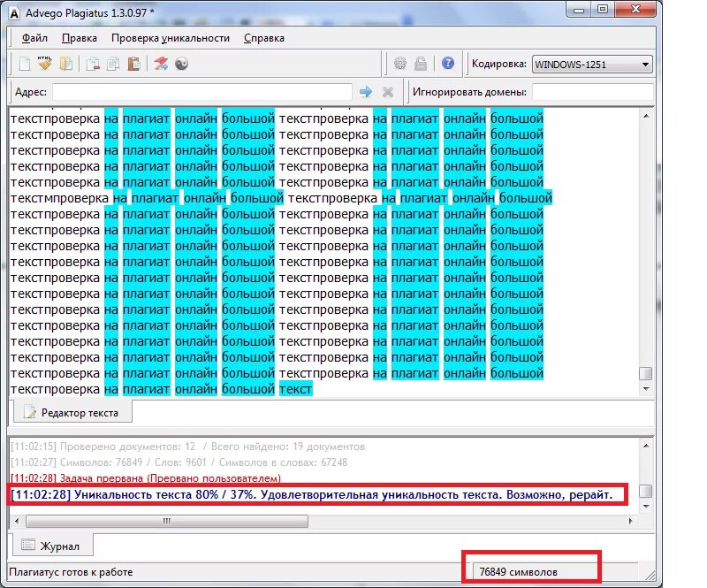
Task: Click the final highlighted word 'текст'
Action: (296, 389)
